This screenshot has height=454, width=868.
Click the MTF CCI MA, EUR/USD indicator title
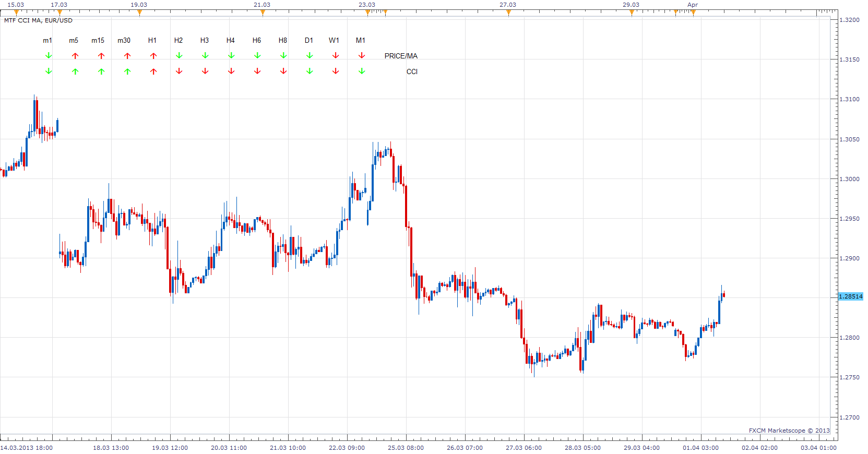pyautogui.click(x=38, y=20)
